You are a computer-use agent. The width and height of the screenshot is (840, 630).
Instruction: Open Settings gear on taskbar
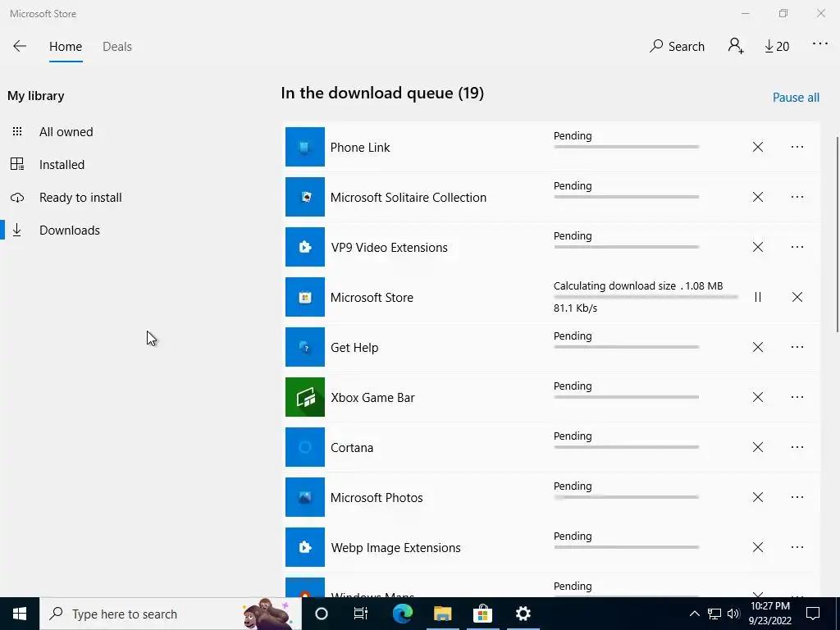click(x=523, y=614)
